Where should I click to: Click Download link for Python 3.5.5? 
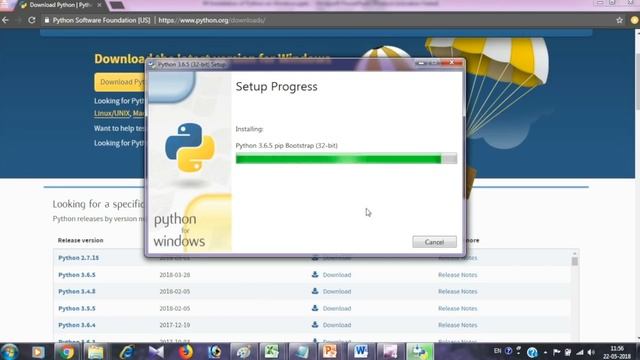tap(337, 309)
